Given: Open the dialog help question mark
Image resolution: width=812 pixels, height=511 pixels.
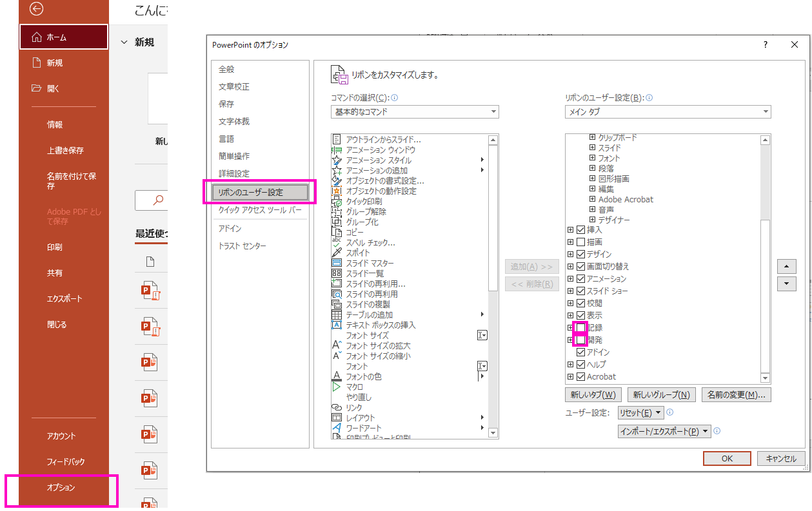Looking at the screenshot, I should (x=766, y=44).
